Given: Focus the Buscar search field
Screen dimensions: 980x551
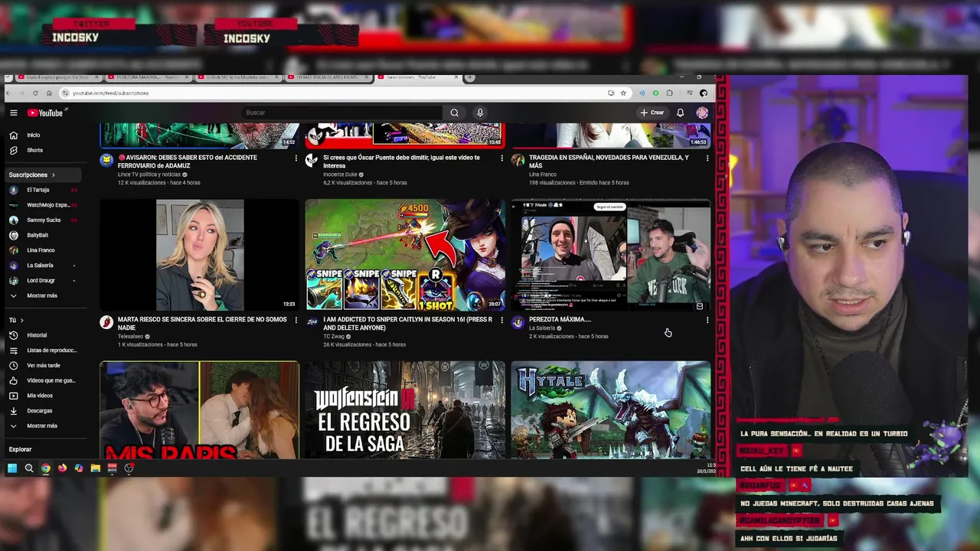Looking at the screenshot, I should click(341, 112).
